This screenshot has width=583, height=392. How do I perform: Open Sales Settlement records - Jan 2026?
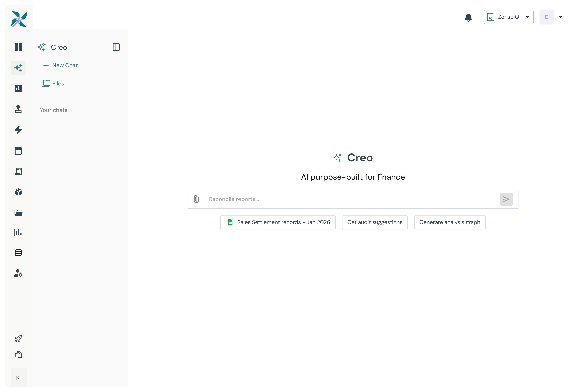(278, 222)
